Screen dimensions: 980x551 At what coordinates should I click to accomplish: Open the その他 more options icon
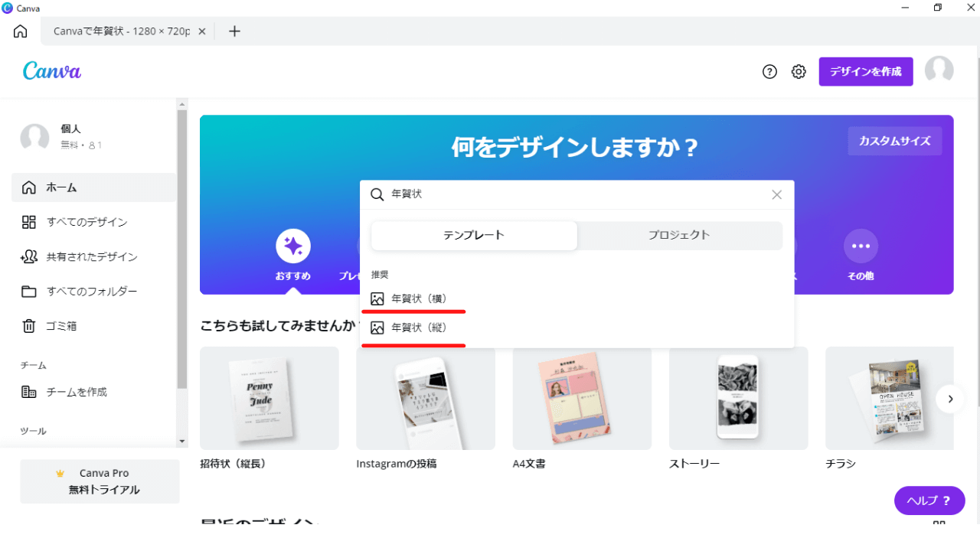point(861,246)
